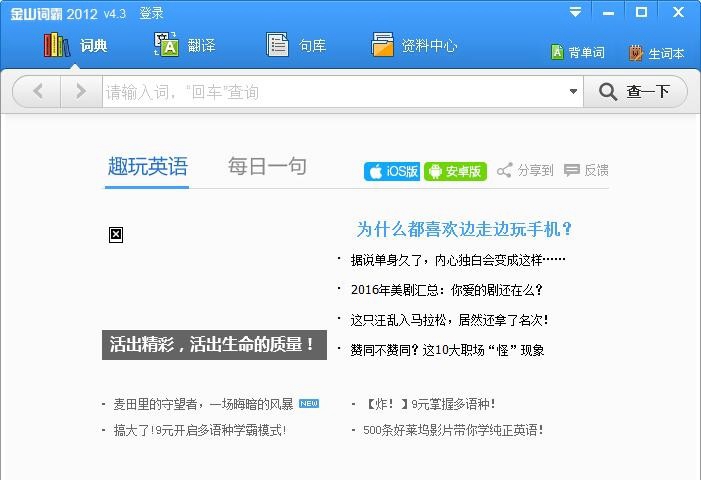Open the 生词本 notebook icon
Screen dimensions: 701x480
[636, 53]
